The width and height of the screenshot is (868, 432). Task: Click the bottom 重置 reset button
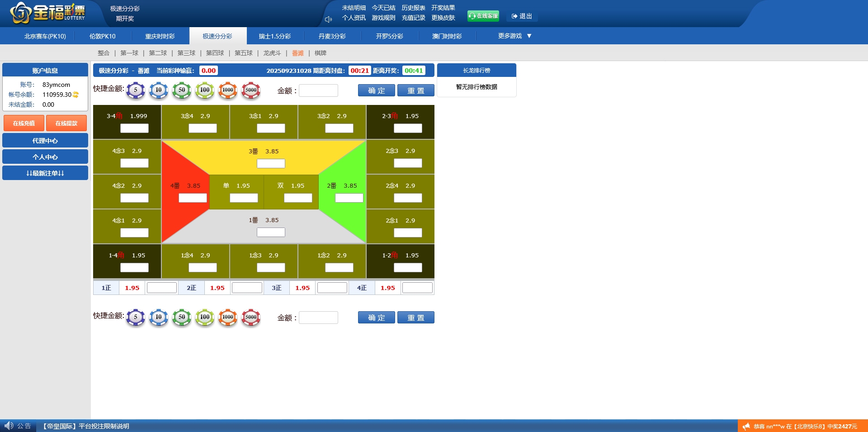click(415, 318)
